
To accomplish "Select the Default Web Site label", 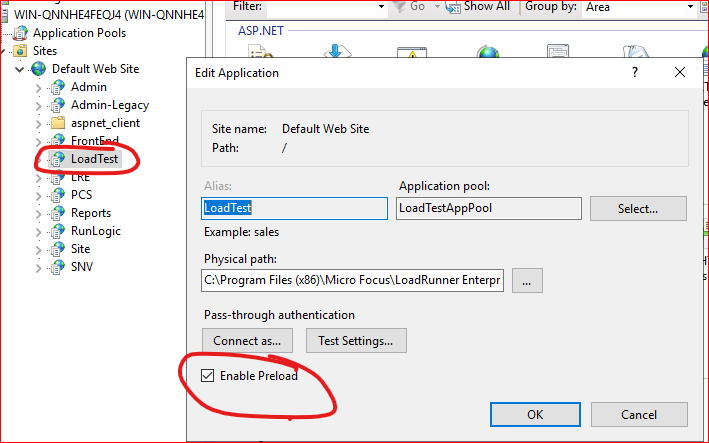I will (x=95, y=69).
